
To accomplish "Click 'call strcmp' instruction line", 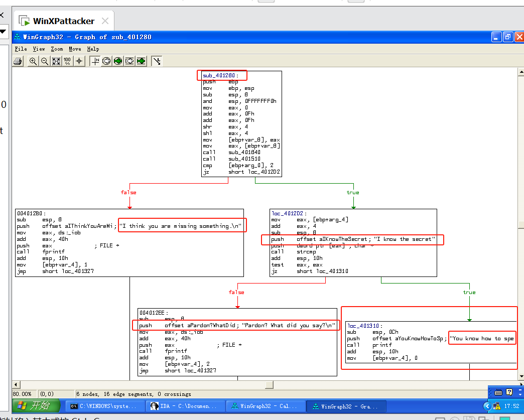I will (294, 252).
